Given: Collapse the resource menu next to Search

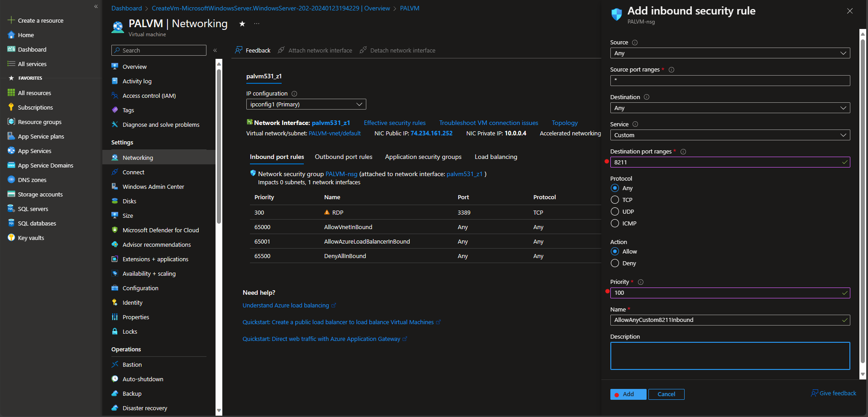Looking at the screenshot, I should click(x=215, y=50).
